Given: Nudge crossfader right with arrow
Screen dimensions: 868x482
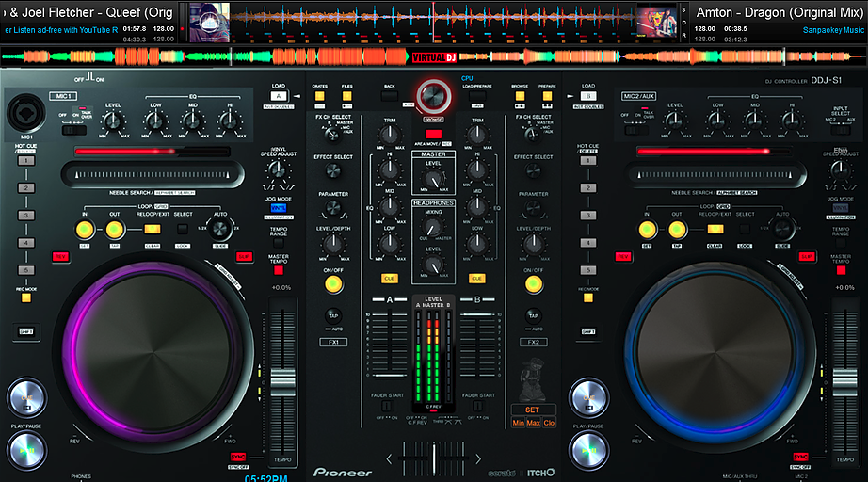Looking at the screenshot, I should tap(477, 458).
